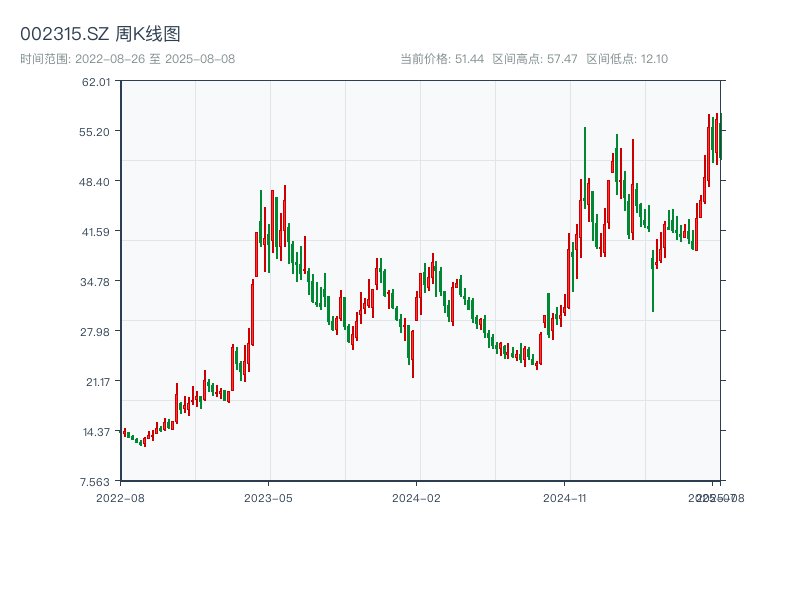Image resolution: width=800 pixels, height=600 pixels.
Task: Click x-axis label 2024-11
Action: [x=565, y=498]
